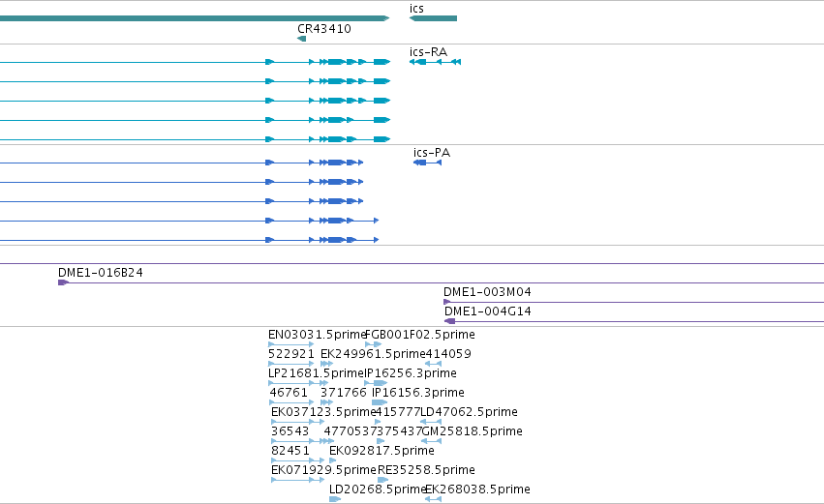Select the DME1-016B24 purple start arrowhead
Screen dimensions: 824x504
click(x=64, y=282)
